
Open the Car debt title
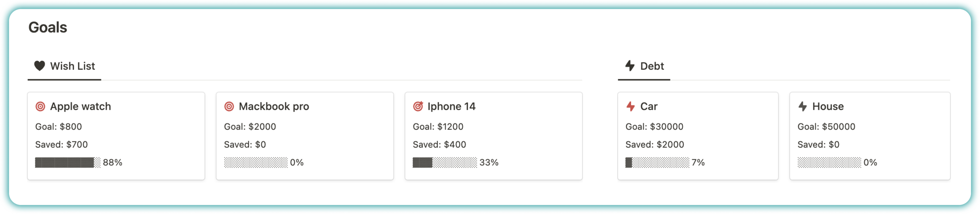coord(649,106)
